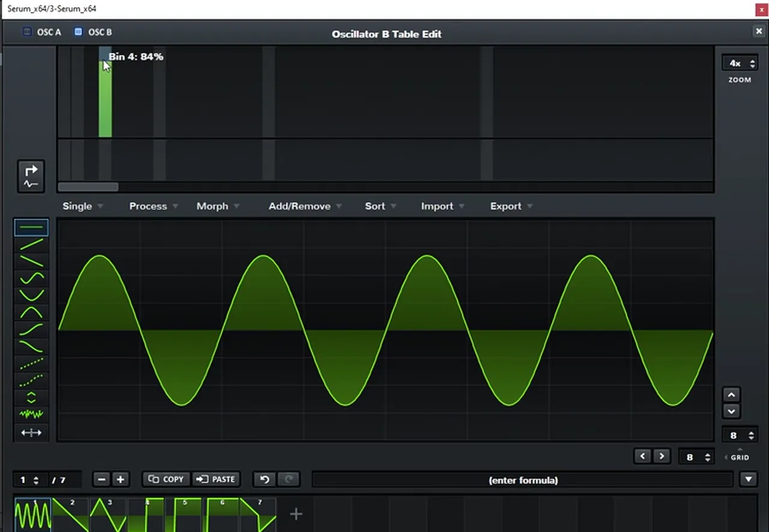Select the horizontal stretch arrows tool
769x532 pixels.
[x=31, y=432]
